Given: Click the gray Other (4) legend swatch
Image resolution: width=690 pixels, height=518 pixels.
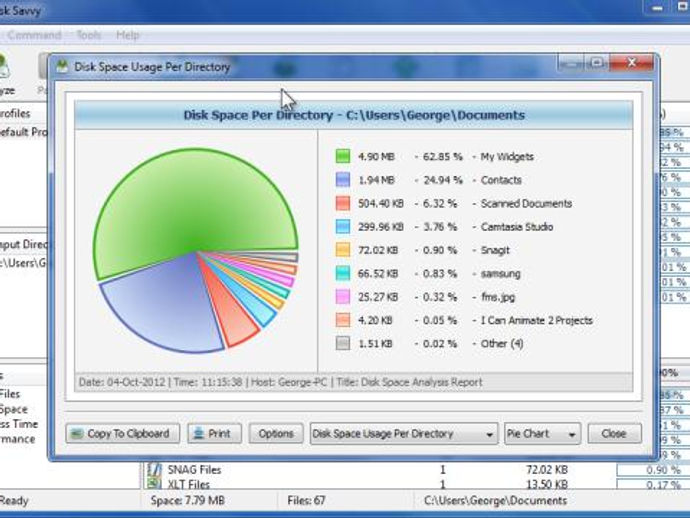Looking at the screenshot, I should (x=343, y=343).
